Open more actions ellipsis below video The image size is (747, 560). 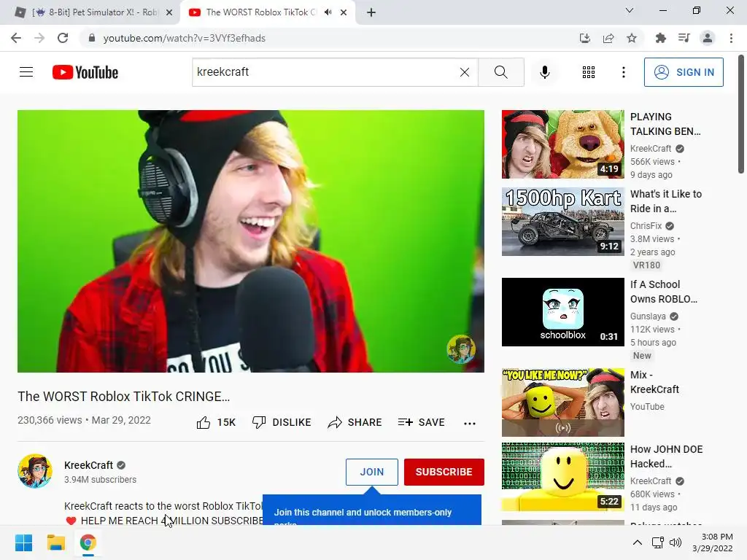pos(470,423)
